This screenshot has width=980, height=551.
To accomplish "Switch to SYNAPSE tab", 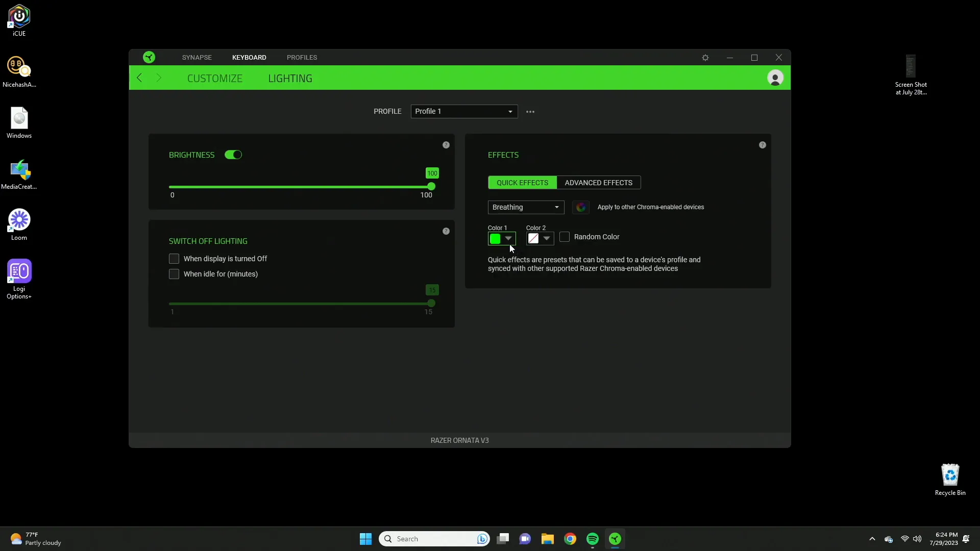I will pos(197,58).
